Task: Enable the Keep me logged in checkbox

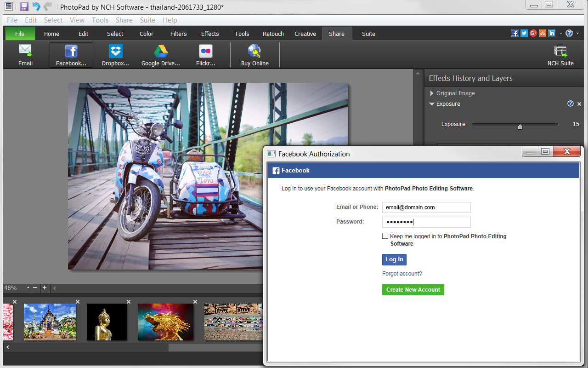Action: [385, 236]
